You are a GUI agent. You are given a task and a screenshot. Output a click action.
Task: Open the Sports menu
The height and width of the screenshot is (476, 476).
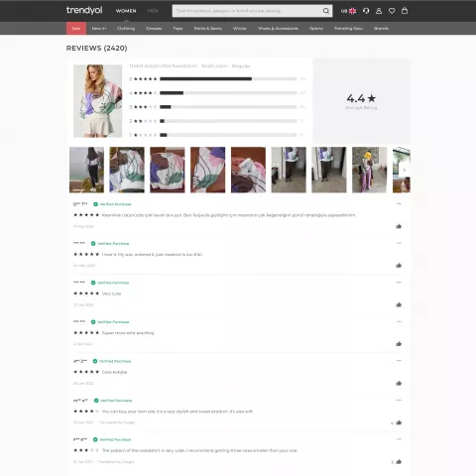tap(316, 29)
